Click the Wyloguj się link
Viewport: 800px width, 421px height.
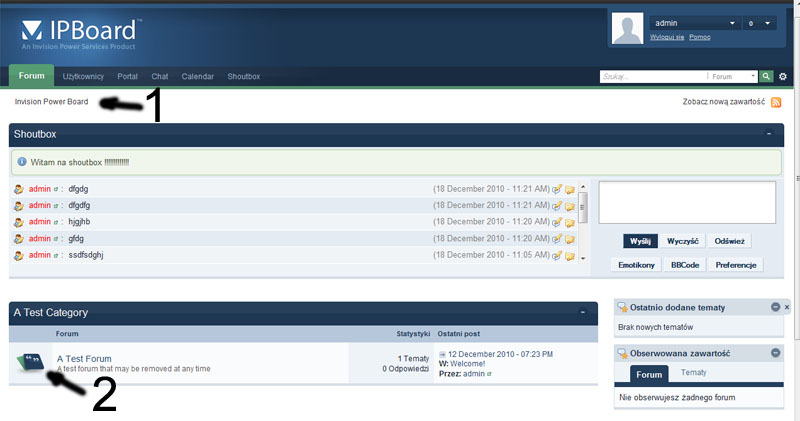coord(667,37)
